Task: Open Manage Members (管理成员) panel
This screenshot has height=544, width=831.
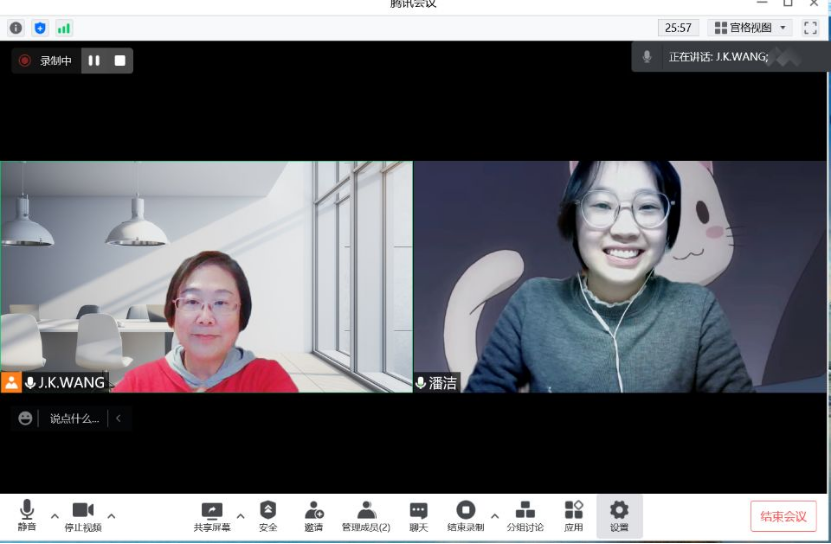Action: 366,516
